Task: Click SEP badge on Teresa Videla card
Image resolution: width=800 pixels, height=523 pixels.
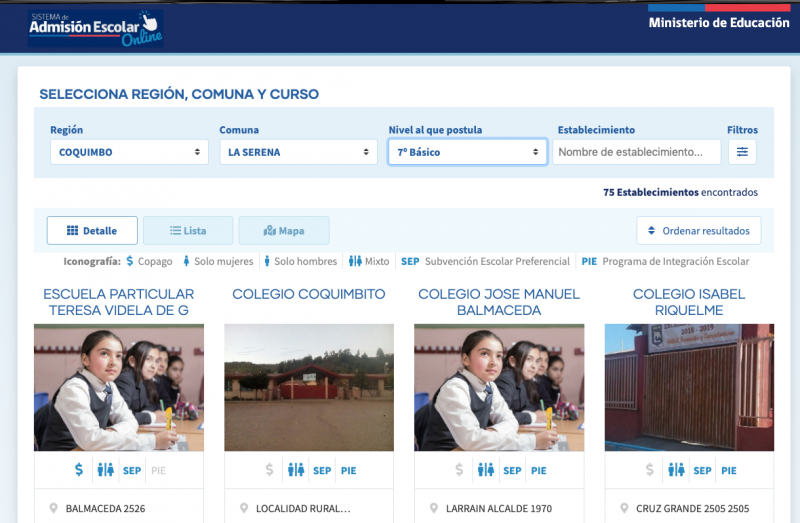Action: click(x=132, y=470)
